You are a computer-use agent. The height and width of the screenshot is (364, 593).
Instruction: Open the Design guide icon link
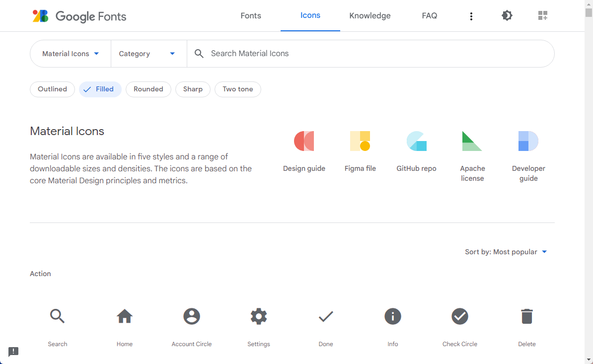pos(304,141)
